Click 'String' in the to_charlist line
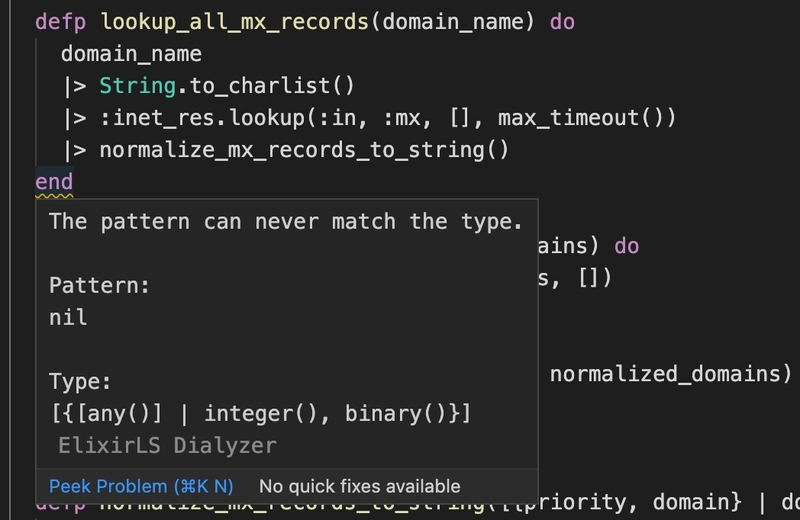Image resolution: width=800 pixels, height=520 pixels. pos(137,86)
